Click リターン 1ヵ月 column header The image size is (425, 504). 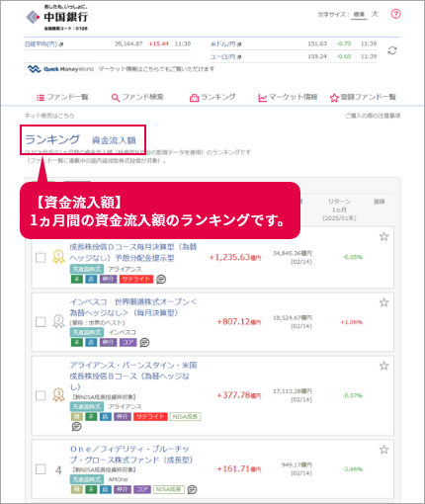pos(339,210)
